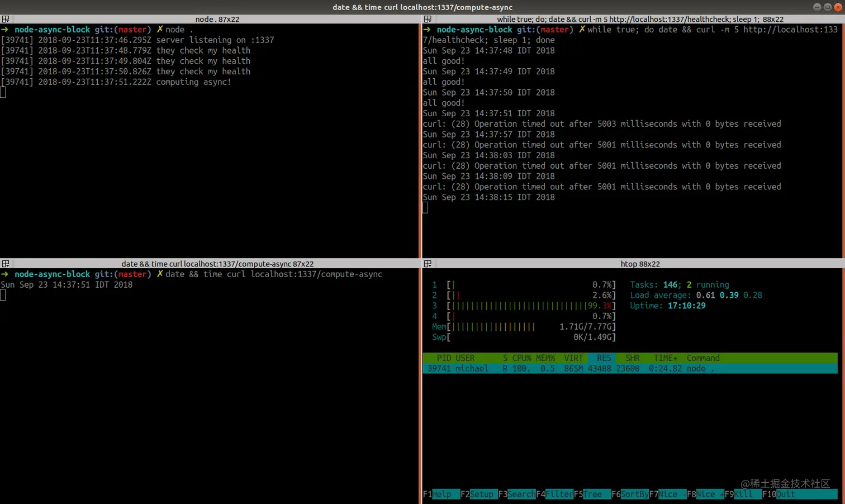This screenshot has height=504, width=845.
Task: Click 'server listening on :1337' log line
Action: click(x=137, y=40)
